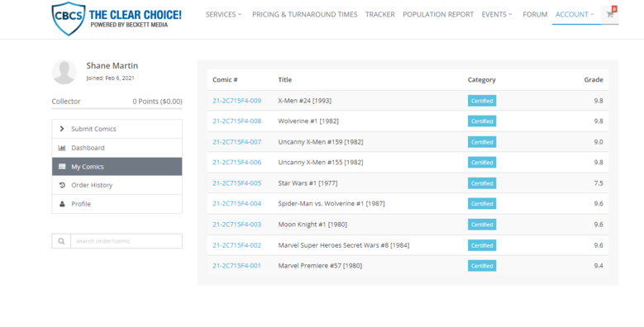Screen dimensions: 644x327
Task: Open the shopping cart icon
Action: (609, 14)
